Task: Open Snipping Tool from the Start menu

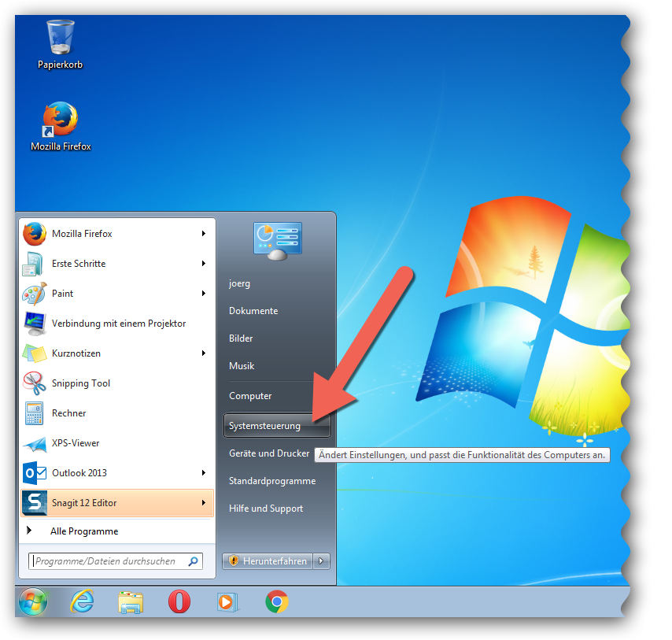Action: click(80, 383)
